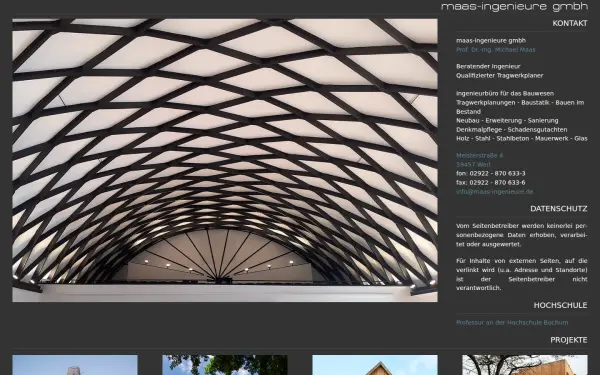600x375 pixels.
Task: Click the Datenschutz paragraph about externen Seiten
Action: click(522, 274)
